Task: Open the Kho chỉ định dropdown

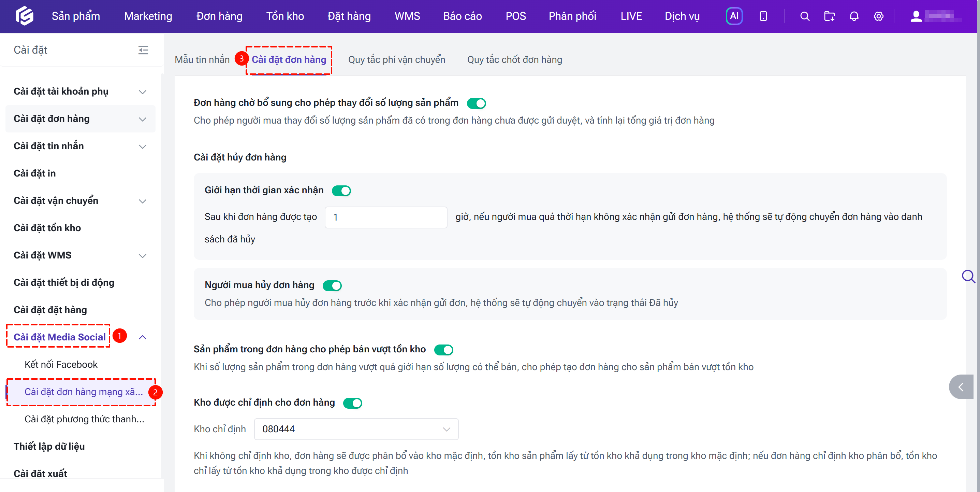Action: tap(356, 429)
